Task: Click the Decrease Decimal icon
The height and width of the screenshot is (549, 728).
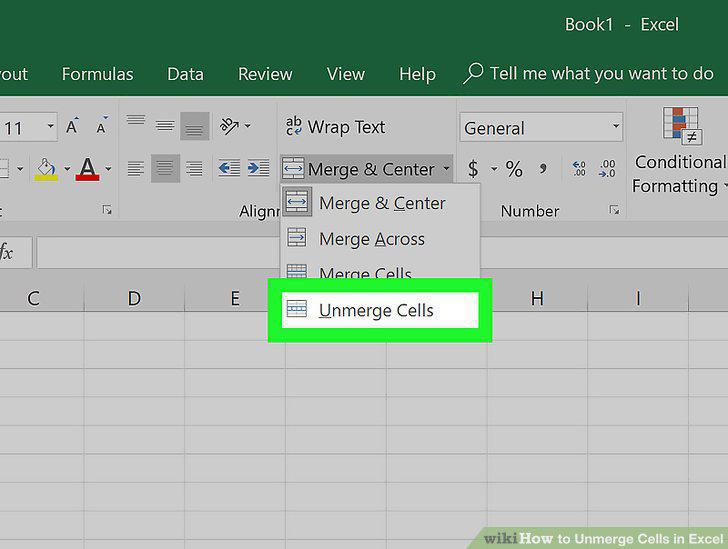Action: point(607,169)
